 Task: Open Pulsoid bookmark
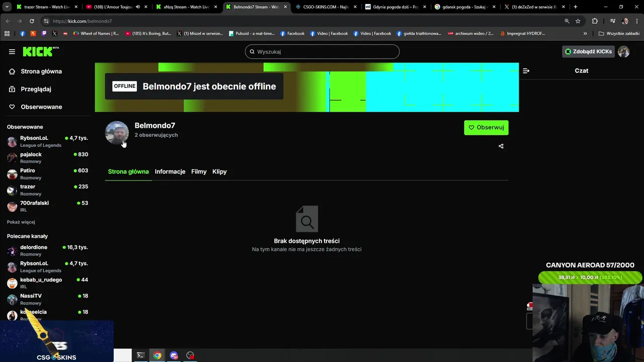pos(251,33)
